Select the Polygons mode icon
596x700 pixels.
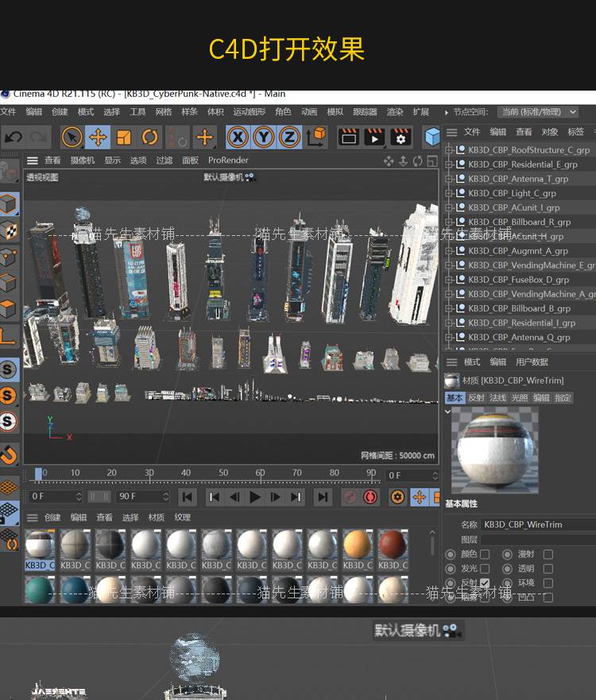click(x=9, y=309)
